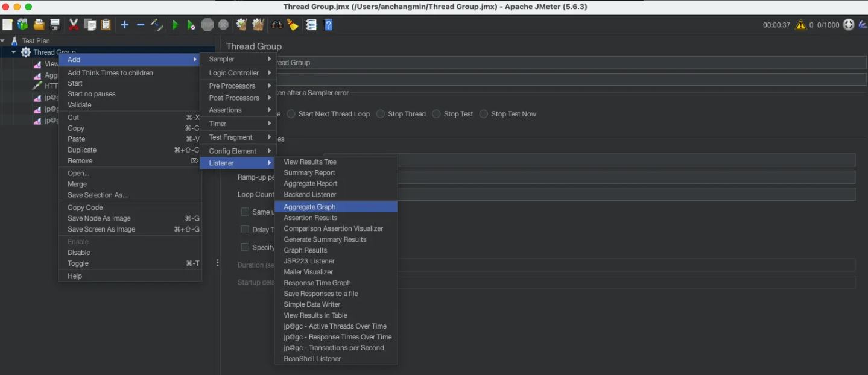Choose Save Node As Image entry

click(130, 218)
